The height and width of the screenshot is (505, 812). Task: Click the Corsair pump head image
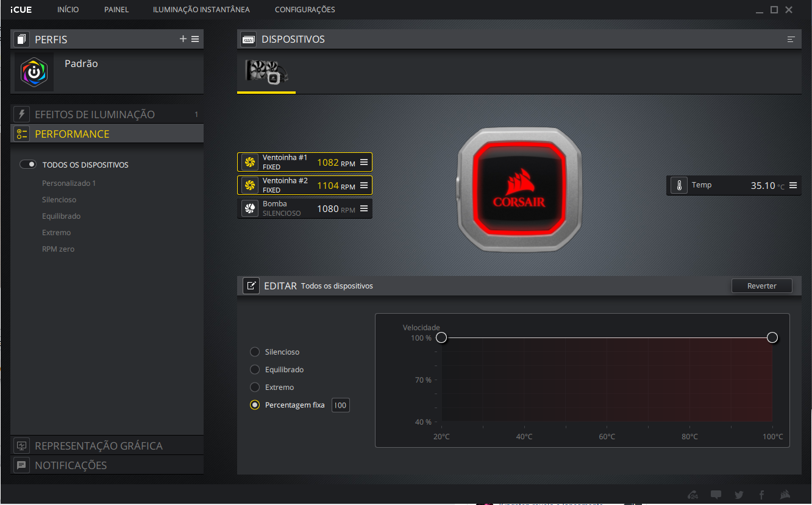coord(518,191)
